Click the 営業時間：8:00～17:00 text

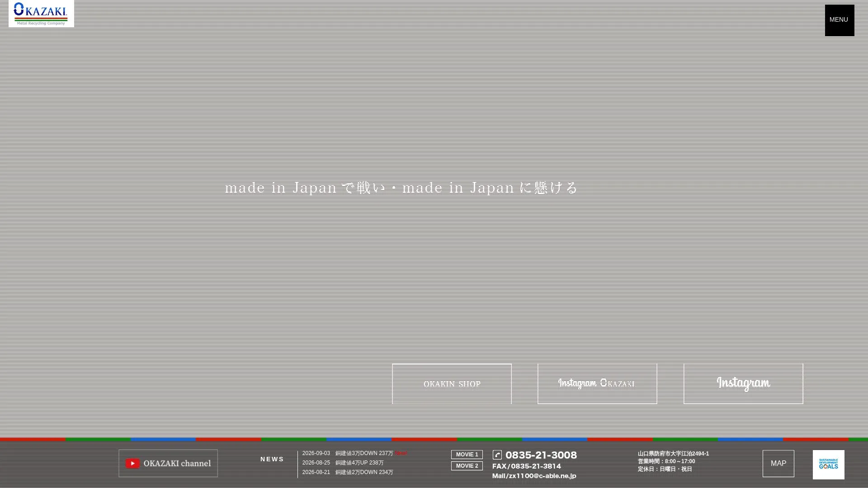(666, 461)
